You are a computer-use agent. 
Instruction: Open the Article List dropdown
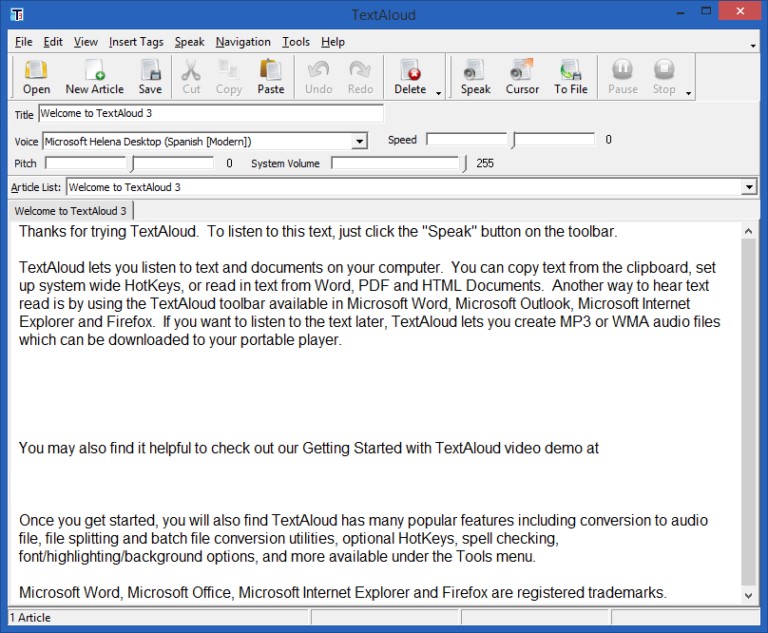[748, 187]
